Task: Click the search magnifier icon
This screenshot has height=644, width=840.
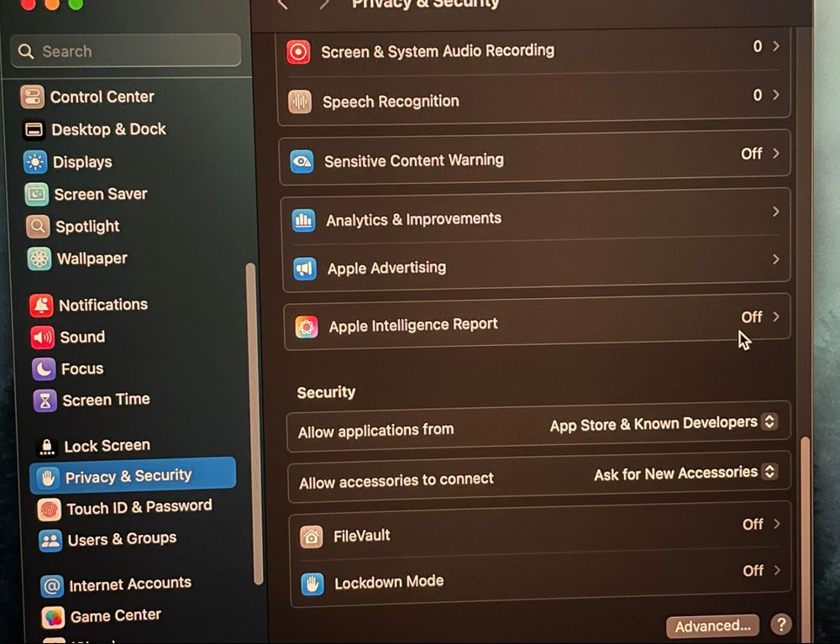Action: pos(26,51)
